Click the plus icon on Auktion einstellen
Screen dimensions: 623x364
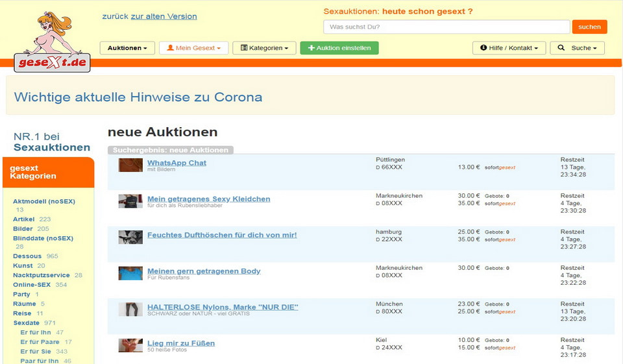311,48
